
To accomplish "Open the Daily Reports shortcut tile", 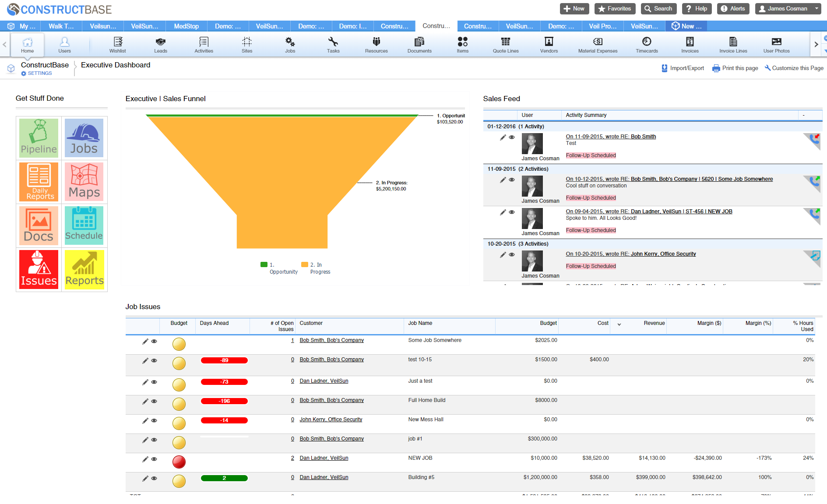I will click(39, 182).
